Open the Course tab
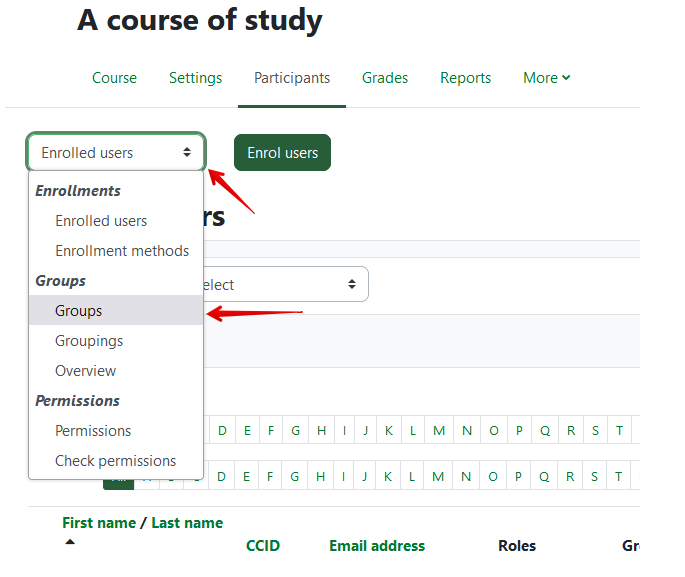 [x=114, y=78]
